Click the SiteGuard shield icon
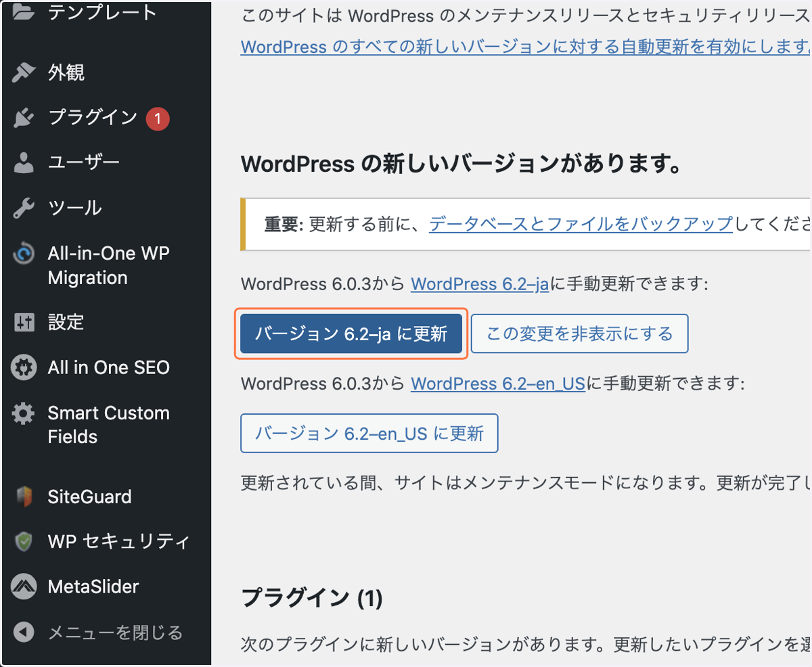Image resolution: width=812 pixels, height=667 pixels. [23, 497]
